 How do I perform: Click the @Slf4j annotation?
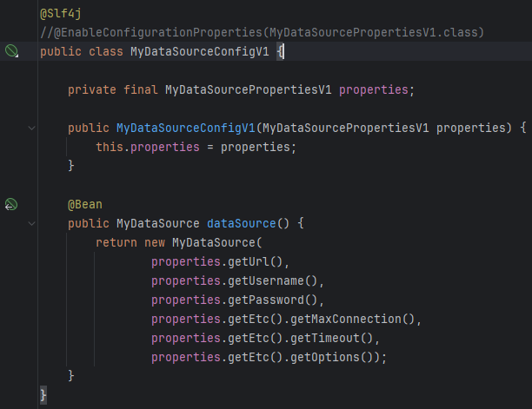pos(61,14)
